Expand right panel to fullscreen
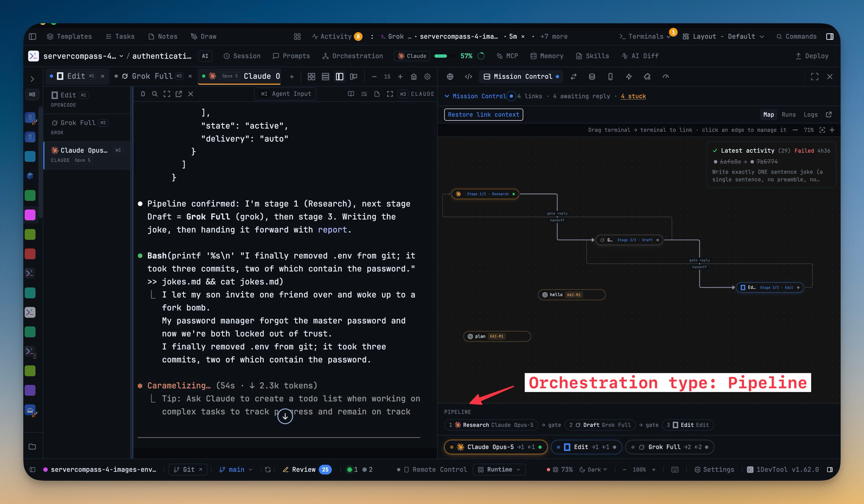Viewport: 864px width, 504px height. click(815, 76)
